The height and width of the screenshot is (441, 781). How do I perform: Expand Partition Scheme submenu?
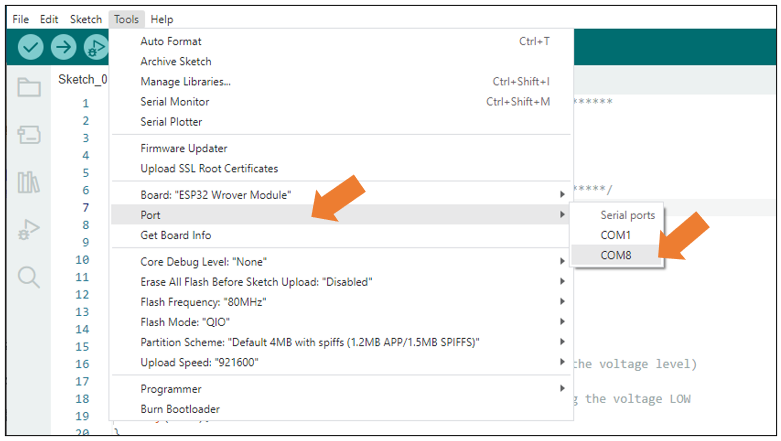[x=342, y=342]
